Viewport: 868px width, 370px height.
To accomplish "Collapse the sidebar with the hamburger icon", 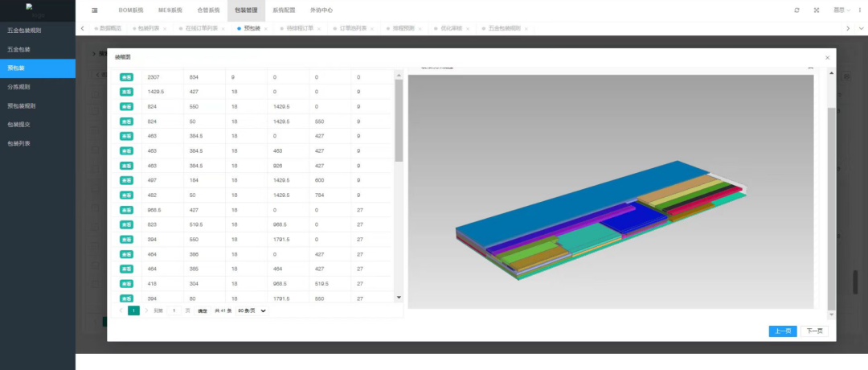I will tap(95, 10).
